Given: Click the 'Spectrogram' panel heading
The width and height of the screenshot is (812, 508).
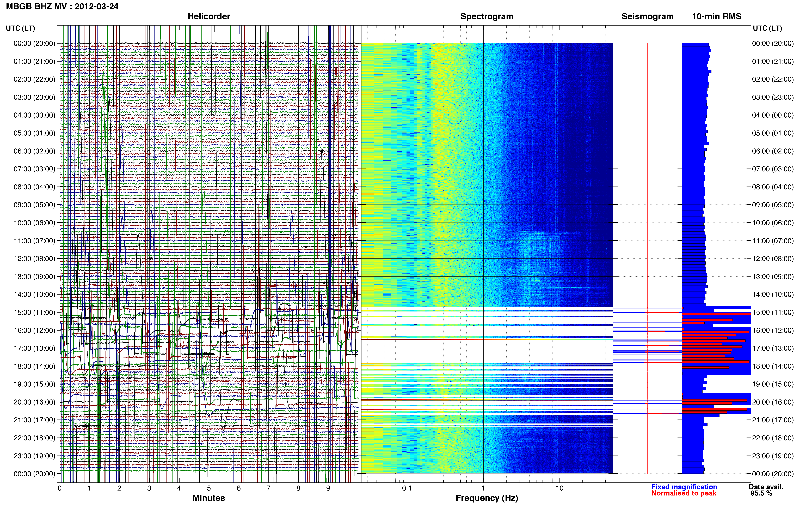Looking at the screenshot, I should (x=487, y=16).
